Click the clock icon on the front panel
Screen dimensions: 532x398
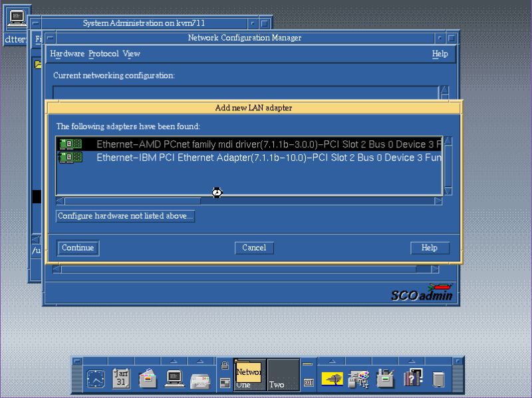(x=96, y=377)
